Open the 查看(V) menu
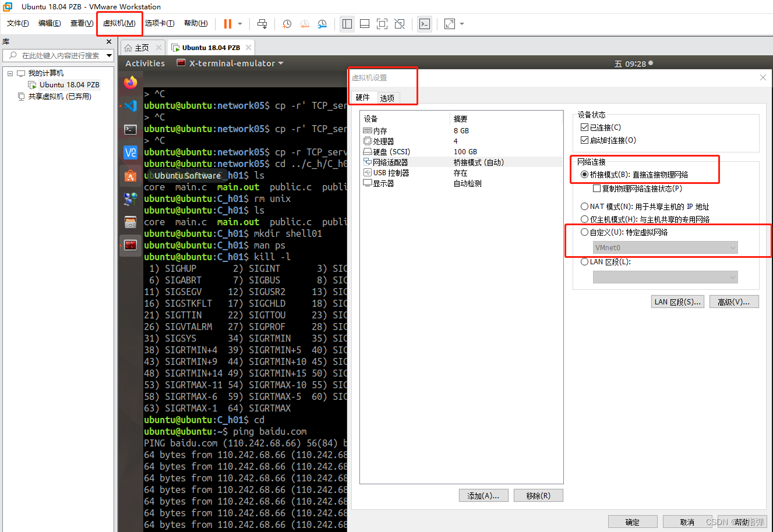The width and height of the screenshot is (773, 532). 82,23
